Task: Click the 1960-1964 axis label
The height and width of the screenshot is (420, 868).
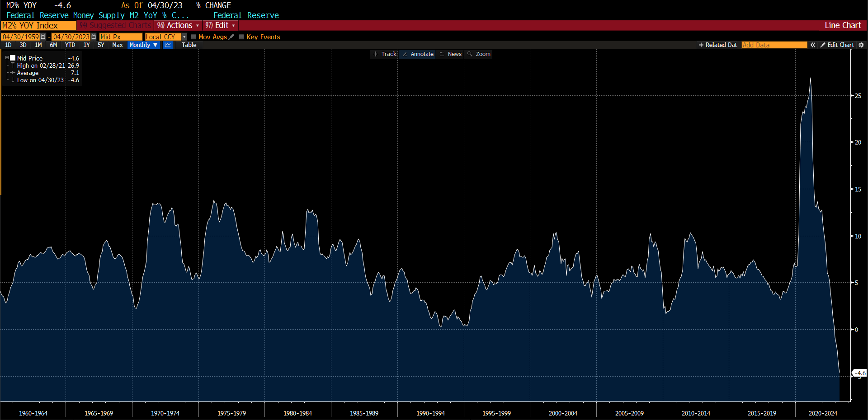Action: [x=33, y=413]
